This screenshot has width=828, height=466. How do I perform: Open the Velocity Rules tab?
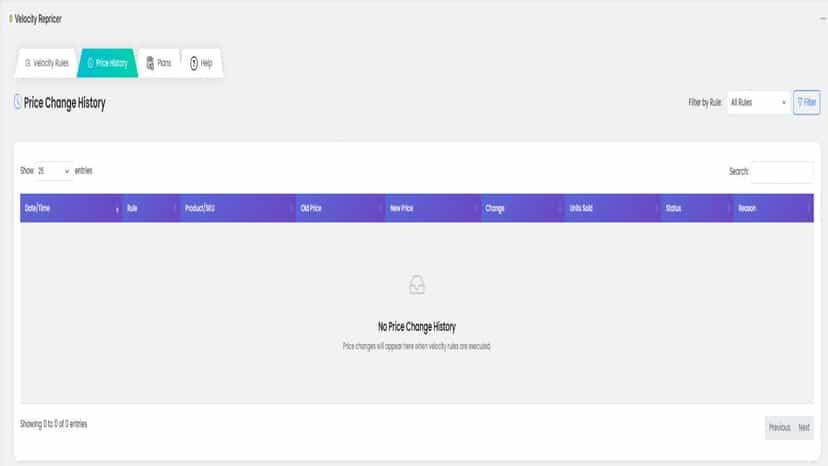[46, 63]
